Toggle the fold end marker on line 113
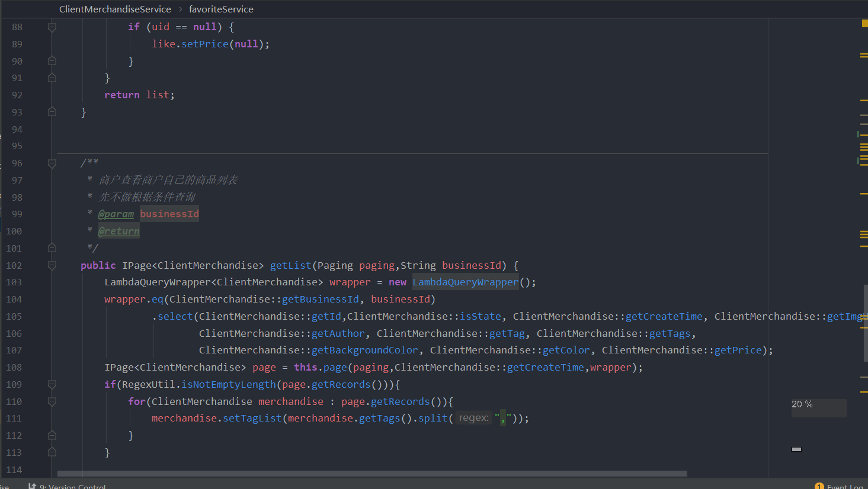The height and width of the screenshot is (489, 868). pos(52,452)
